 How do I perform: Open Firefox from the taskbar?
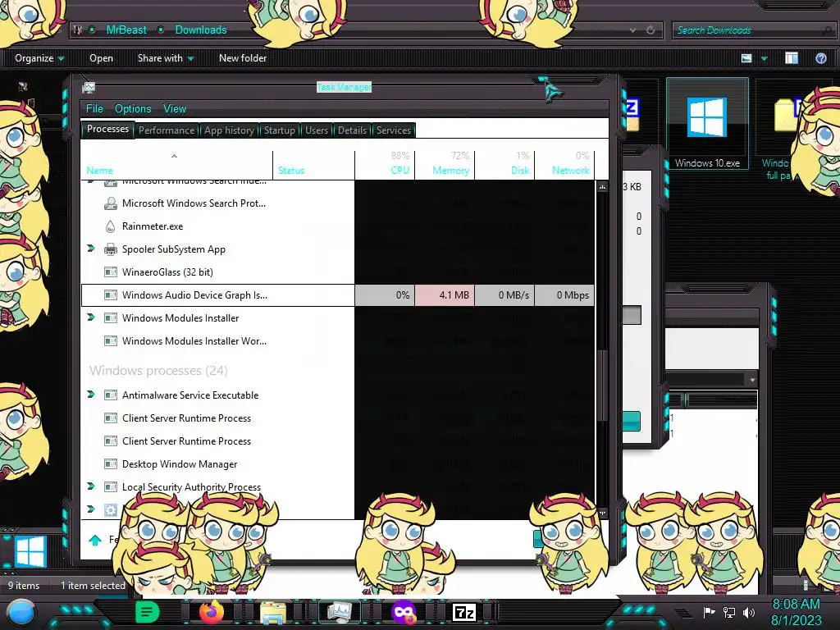point(211,611)
